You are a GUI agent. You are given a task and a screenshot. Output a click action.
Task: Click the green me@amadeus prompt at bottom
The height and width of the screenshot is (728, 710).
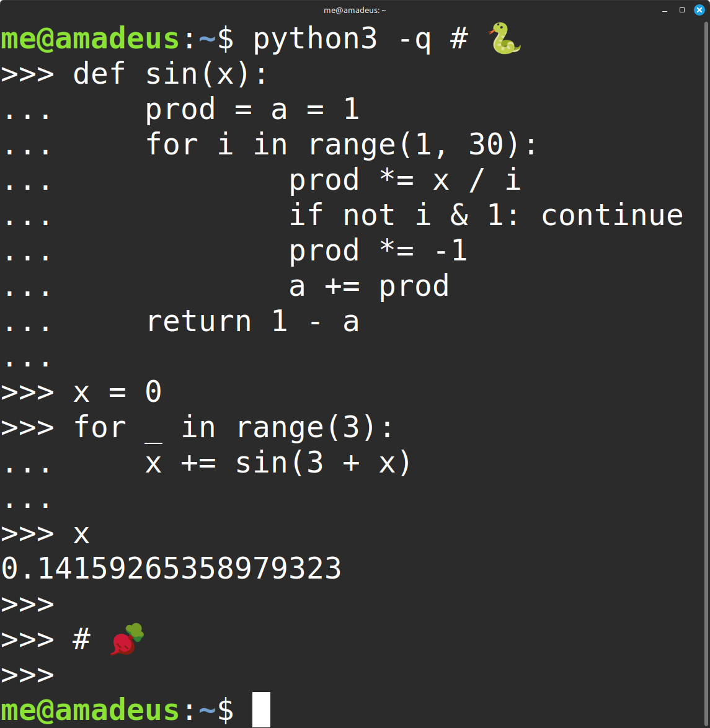(x=90, y=710)
